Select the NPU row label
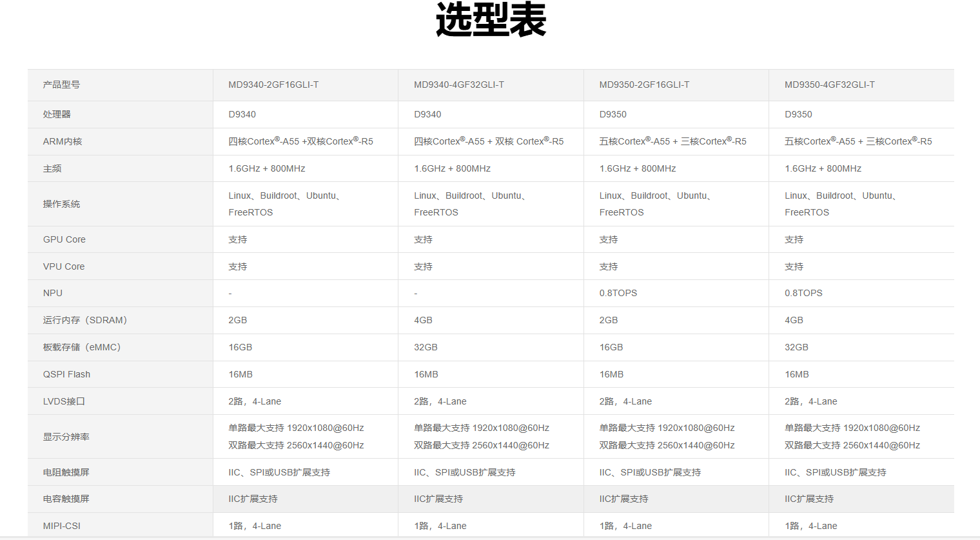The image size is (980, 540). coord(53,293)
